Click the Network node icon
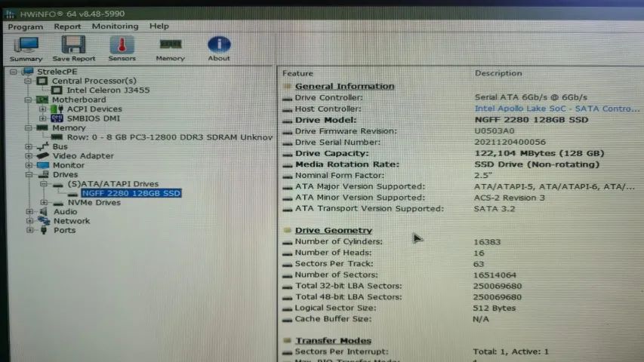The height and width of the screenshot is (362, 644). pos(44,221)
